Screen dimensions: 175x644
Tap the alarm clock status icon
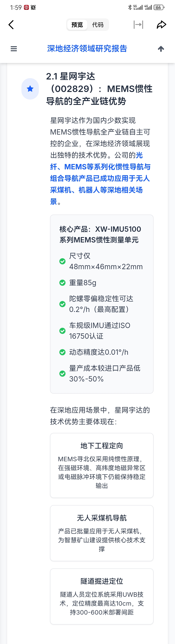coord(33,7)
